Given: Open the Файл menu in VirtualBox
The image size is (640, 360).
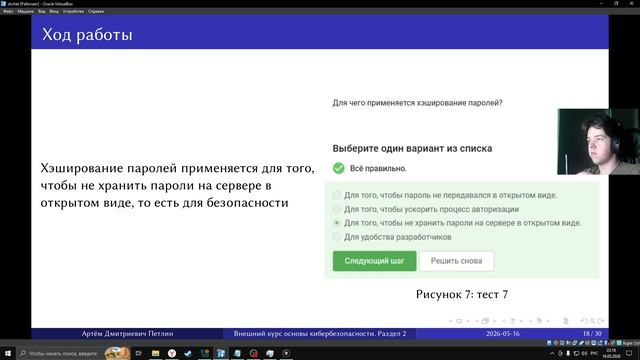Looking at the screenshot, I should [x=8, y=11].
